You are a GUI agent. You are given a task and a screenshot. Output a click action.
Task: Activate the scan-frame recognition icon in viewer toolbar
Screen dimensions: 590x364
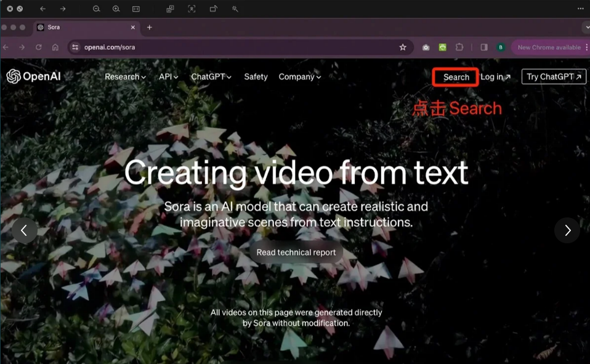[x=192, y=9]
